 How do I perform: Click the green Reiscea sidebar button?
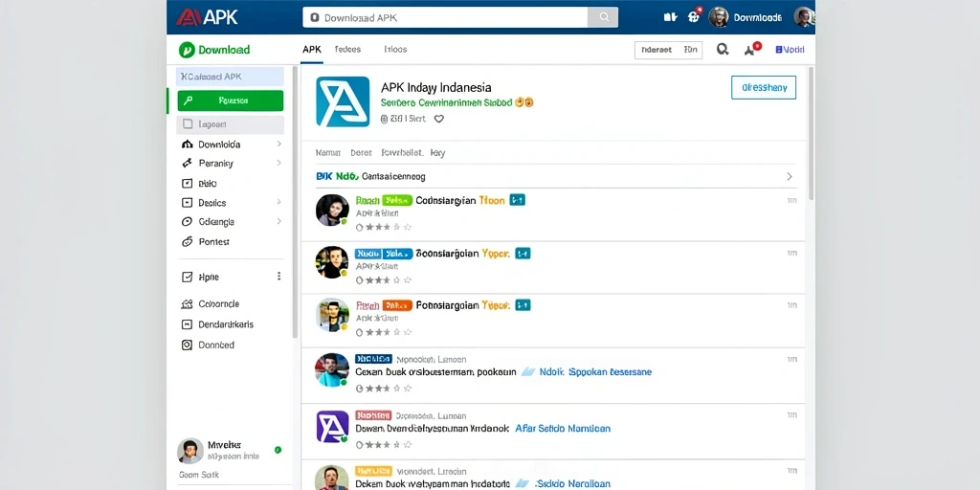231,100
